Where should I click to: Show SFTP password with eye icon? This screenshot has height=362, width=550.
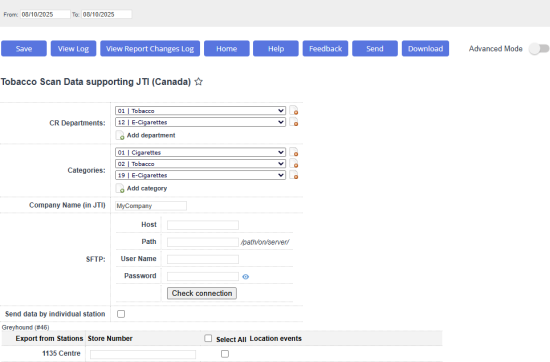click(246, 277)
